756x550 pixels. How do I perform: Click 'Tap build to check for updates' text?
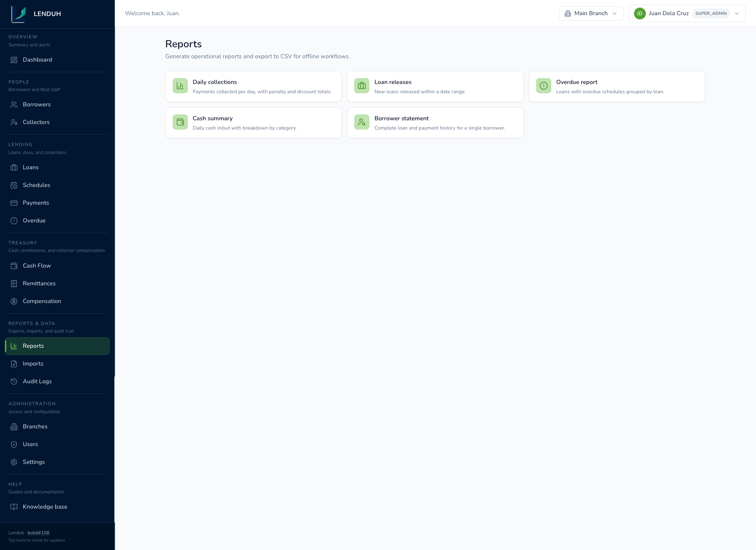point(37,540)
